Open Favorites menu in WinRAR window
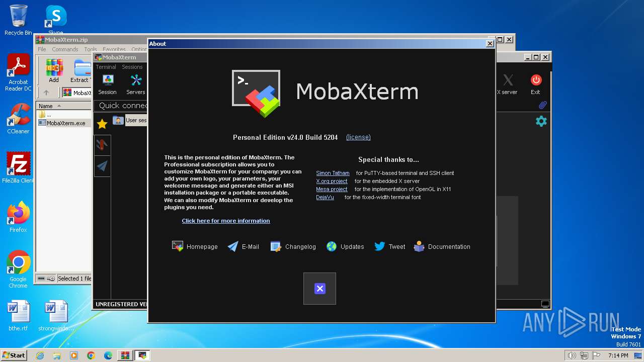Viewport: 644px width, 362px height. click(114, 49)
